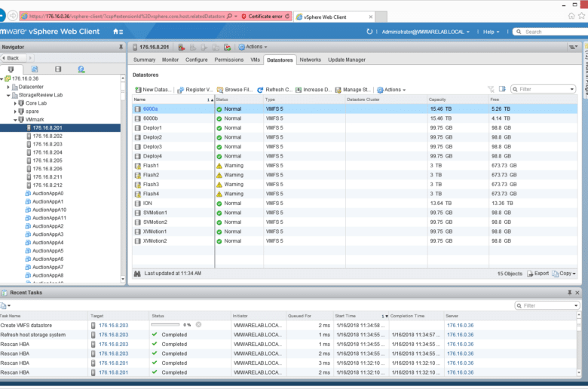This screenshot has height=389, width=588.
Task: Click the clear filter funnel icon
Action: (491, 89)
